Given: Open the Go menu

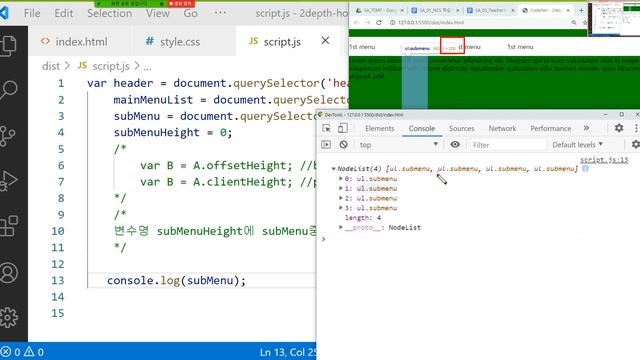Looking at the screenshot, I should point(190,13).
